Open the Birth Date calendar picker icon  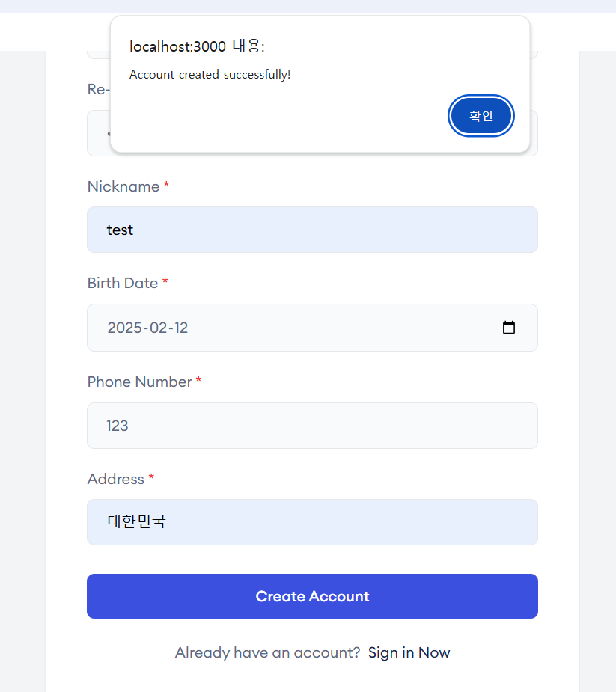[509, 328]
